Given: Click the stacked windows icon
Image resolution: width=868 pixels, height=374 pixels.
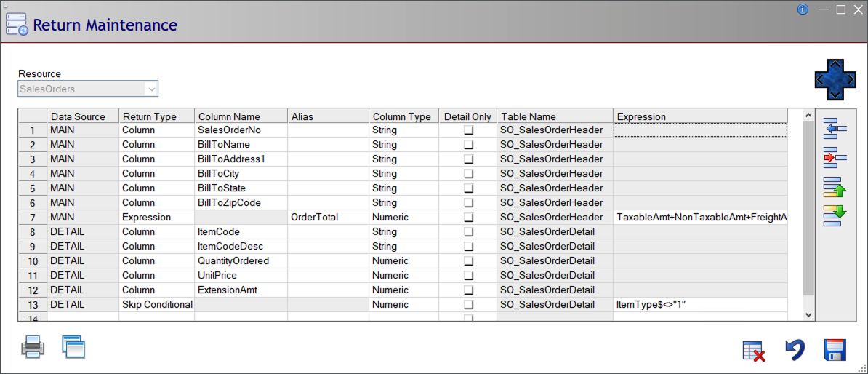Looking at the screenshot, I should 73,347.
